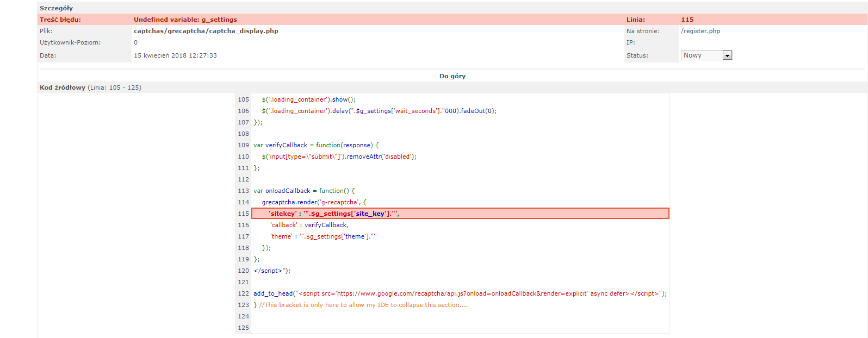Click code line 111 closing brace
The width and height of the screenshot is (868, 338).
click(x=257, y=168)
